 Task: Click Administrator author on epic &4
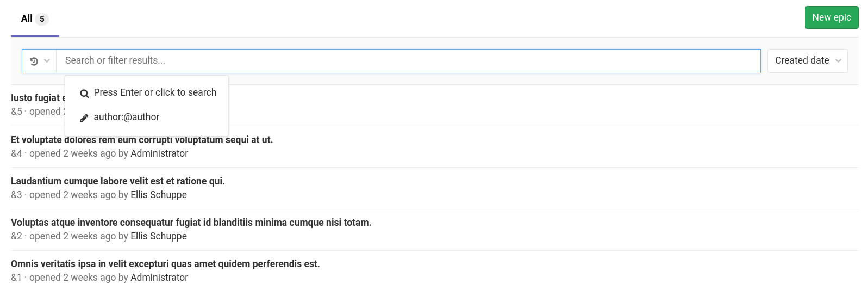(x=159, y=153)
